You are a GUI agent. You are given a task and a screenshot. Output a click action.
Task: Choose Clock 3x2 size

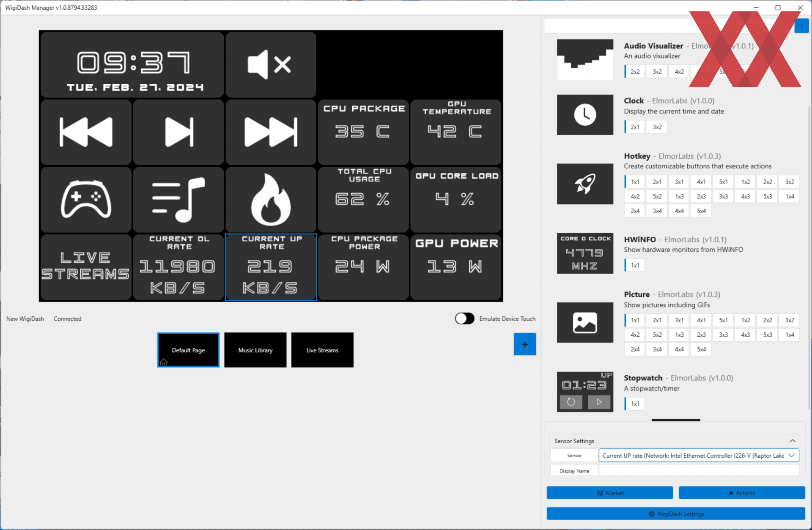(x=657, y=127)
